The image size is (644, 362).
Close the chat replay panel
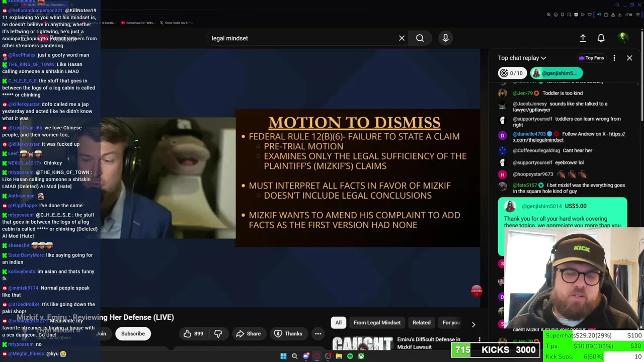click(x=629, y=58)
